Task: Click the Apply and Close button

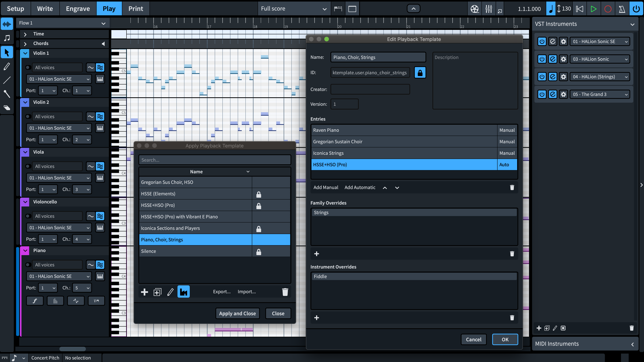Action: coord(237,313)
